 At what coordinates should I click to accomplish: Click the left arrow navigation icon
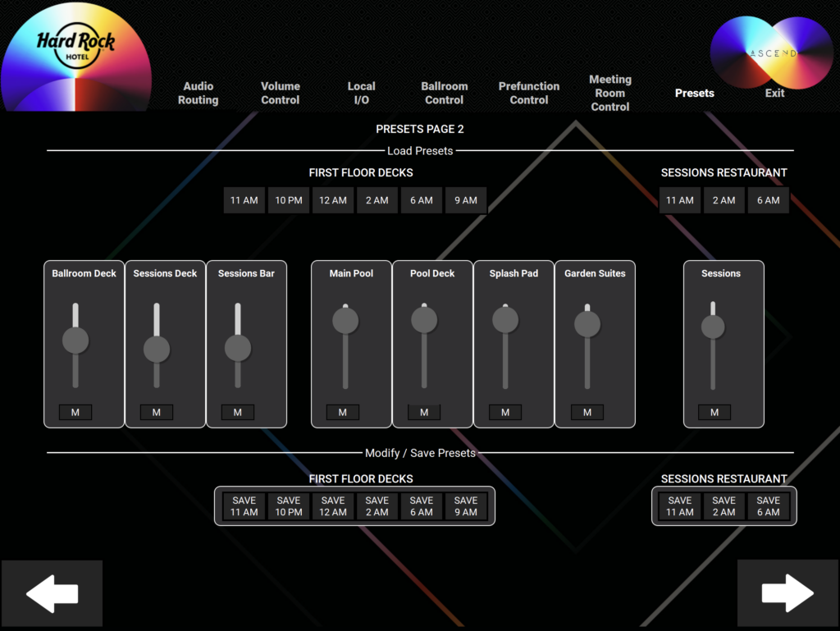click(51, 592)
